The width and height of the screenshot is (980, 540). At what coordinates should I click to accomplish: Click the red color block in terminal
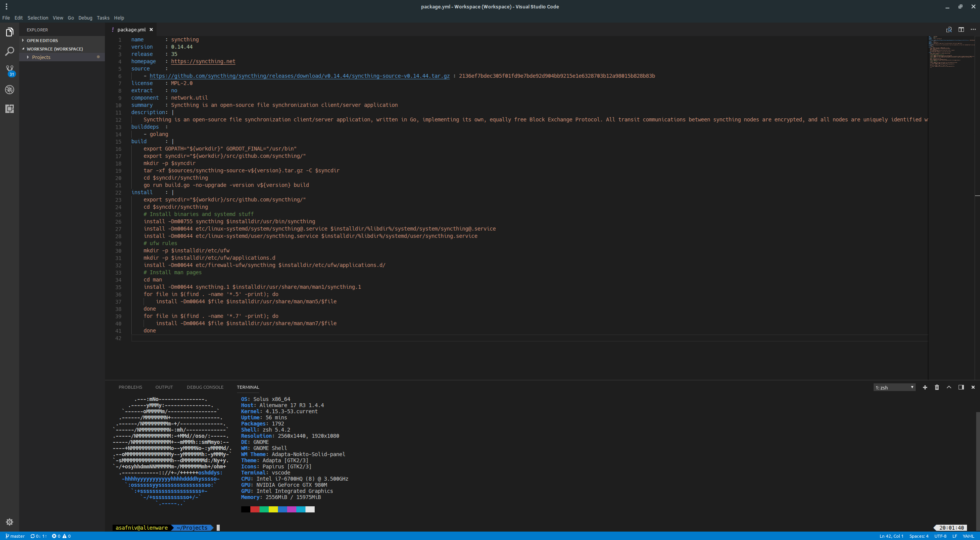coord(255,509)
